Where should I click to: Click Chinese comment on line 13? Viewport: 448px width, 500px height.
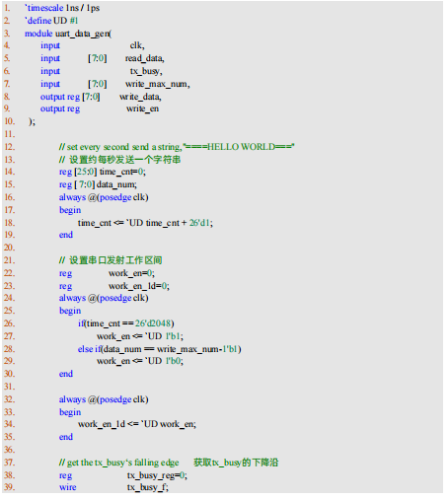coord(119,160)
